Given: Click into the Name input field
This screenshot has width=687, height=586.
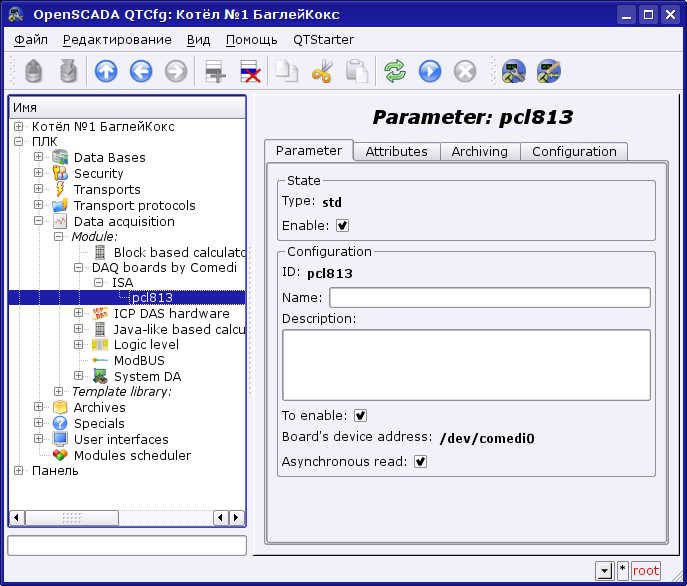Looking at the screenshot, I should tap(489, 297).
